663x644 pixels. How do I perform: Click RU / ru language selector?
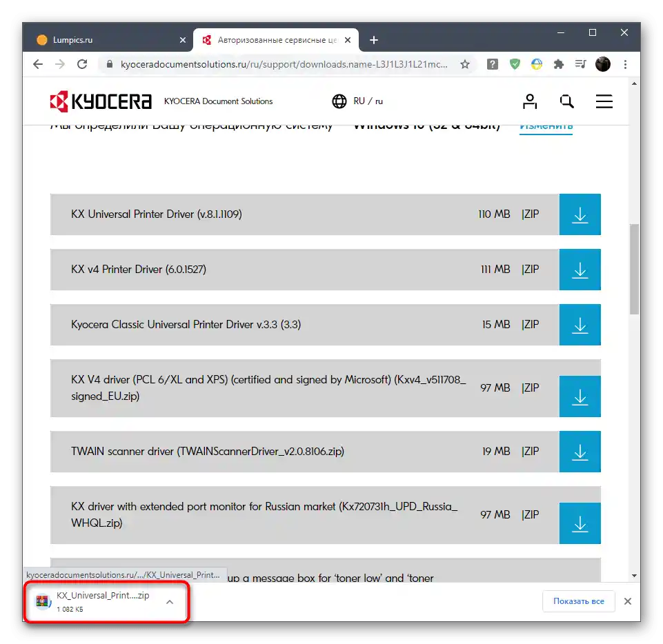[368, 101]
